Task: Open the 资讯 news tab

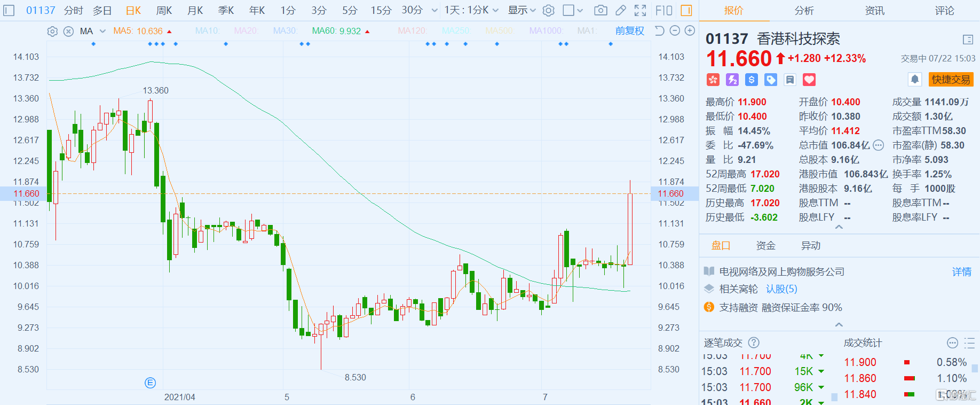Action: (874, 10)
